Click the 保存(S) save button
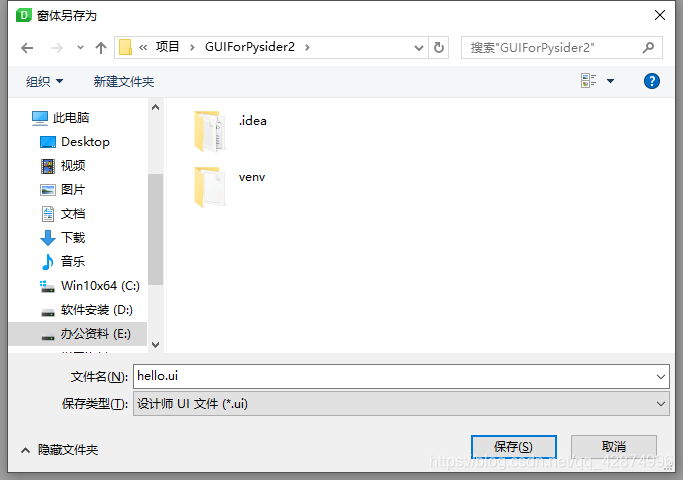Image resolution: width=683 pixels, height=480 pixels. coord(514,447)
